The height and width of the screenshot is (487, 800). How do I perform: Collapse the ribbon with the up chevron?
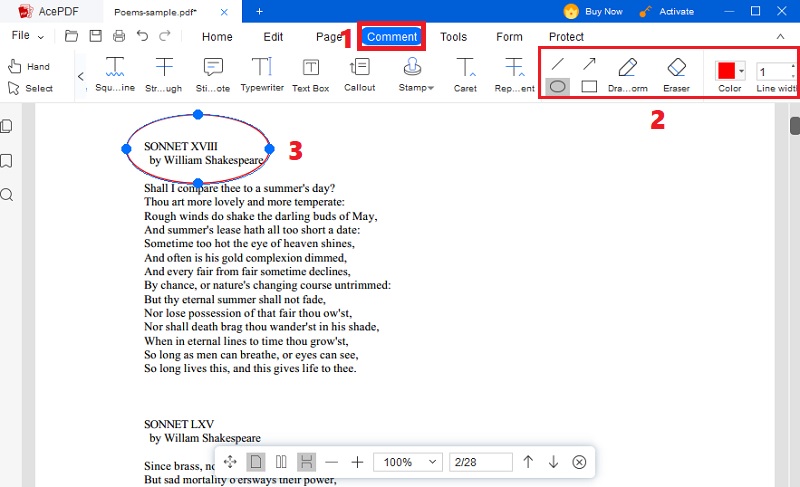(x=780, y=36)
